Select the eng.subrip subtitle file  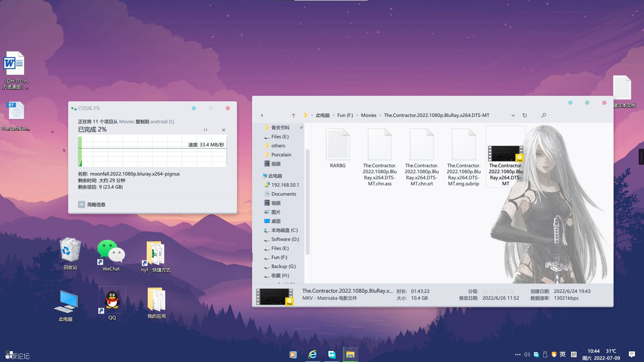tap(464, 157)
